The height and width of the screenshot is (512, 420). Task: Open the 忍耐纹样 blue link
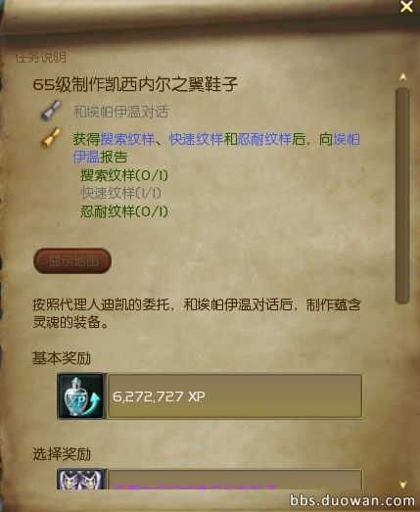264,139
